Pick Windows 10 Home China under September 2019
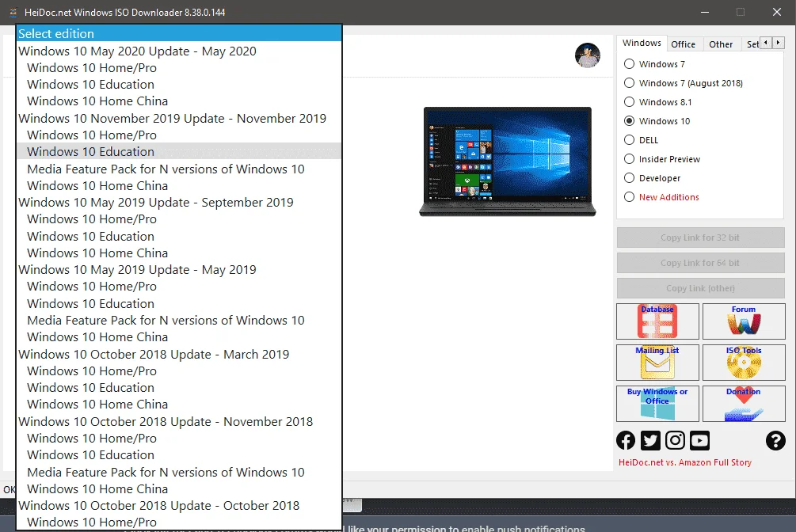Viewport: 796px width, 532px height. coord(179,253)
